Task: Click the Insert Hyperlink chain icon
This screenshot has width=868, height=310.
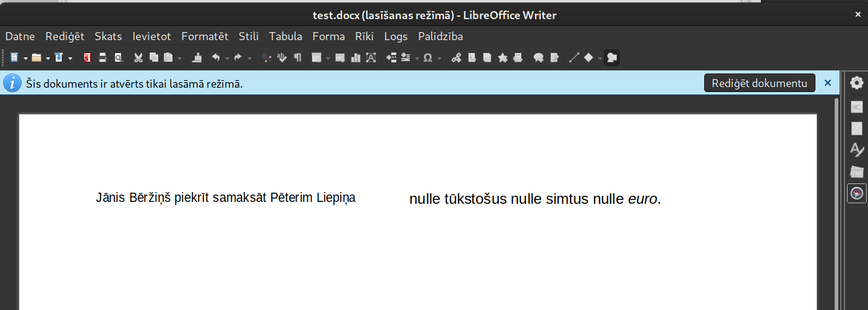Action: tap(456, 58)
